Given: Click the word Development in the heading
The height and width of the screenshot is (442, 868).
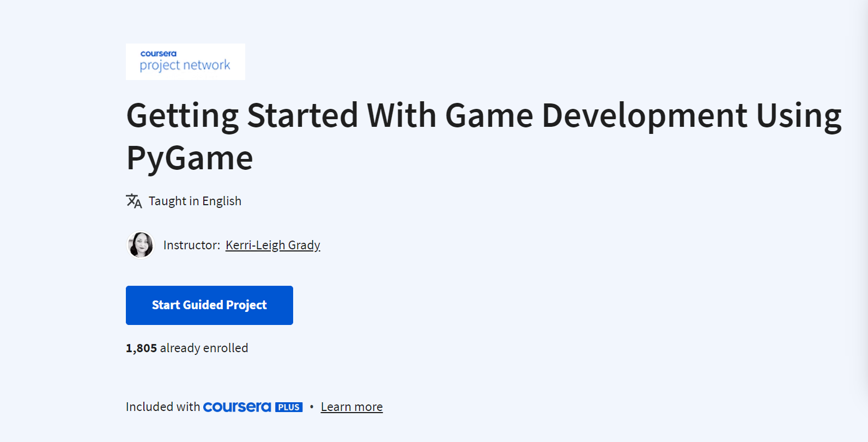Looking at the screenshot, I should point(645,115).
